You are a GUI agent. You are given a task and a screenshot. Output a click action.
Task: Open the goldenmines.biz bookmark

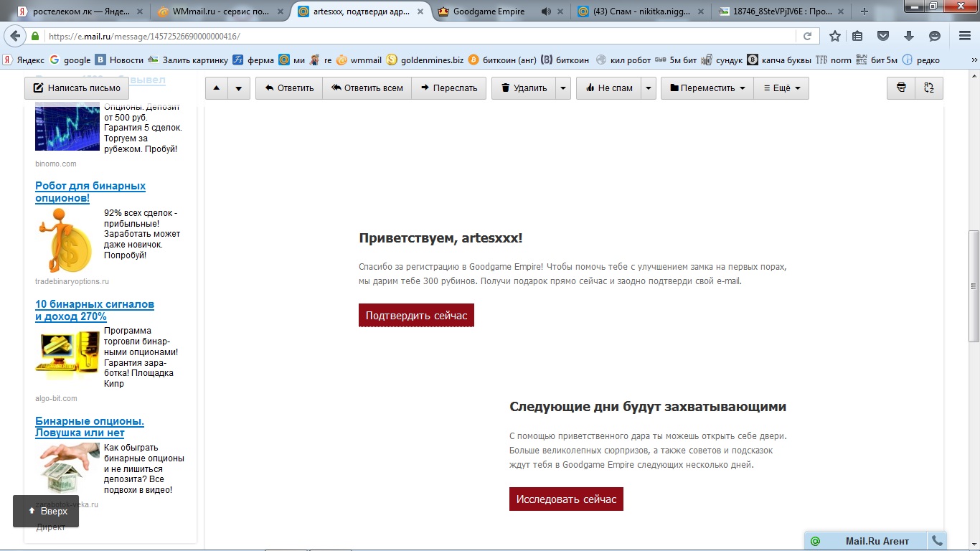(425, 60)
